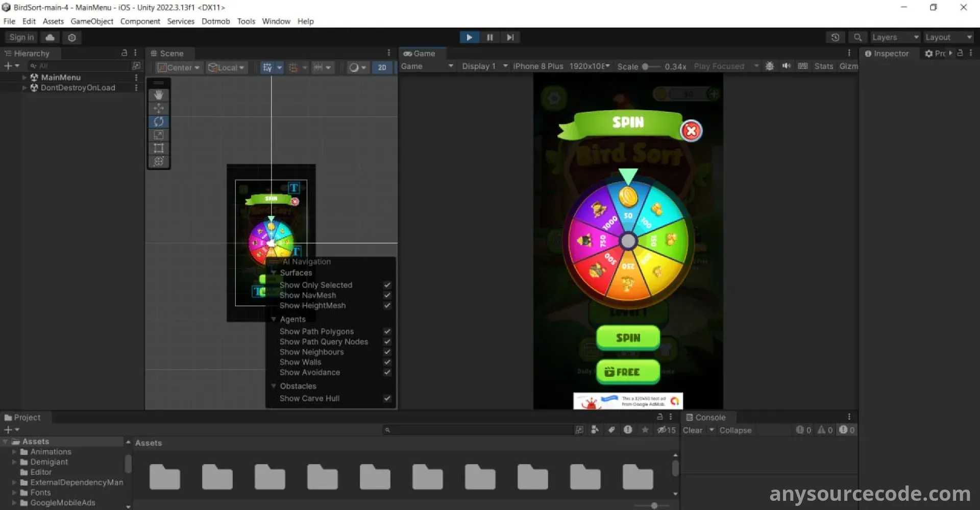Screen dimensions: 980x510
Task: Toggle Show Path Polygons checkbox
Action: click(x=387, y=331)
